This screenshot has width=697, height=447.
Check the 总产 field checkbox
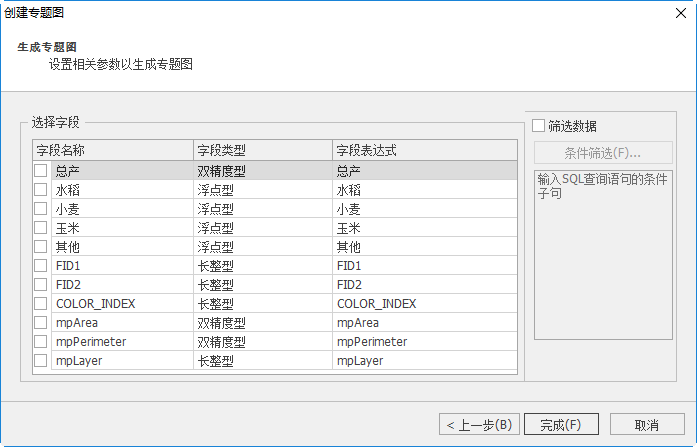coord(41,171)
